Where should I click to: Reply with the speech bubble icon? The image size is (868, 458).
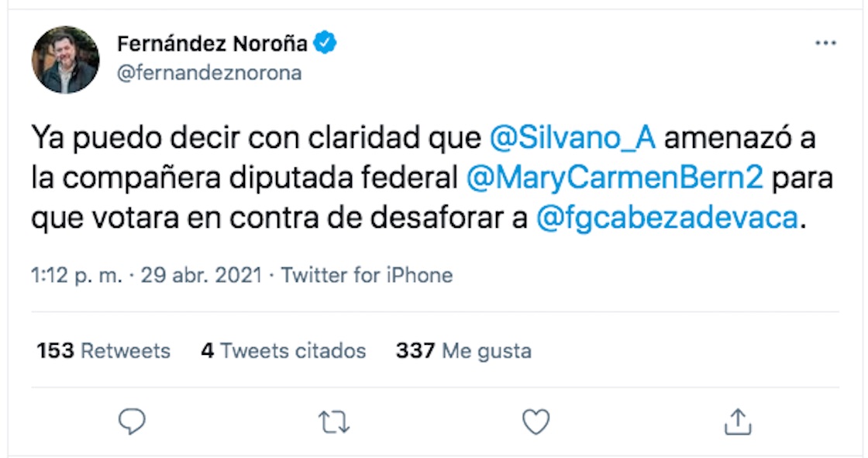point(132,421)
